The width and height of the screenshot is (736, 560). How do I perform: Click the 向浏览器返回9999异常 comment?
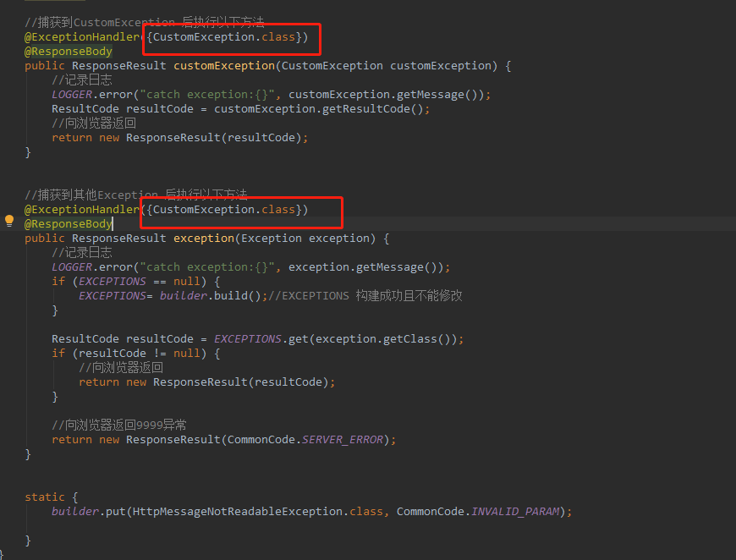click(118, 425)
